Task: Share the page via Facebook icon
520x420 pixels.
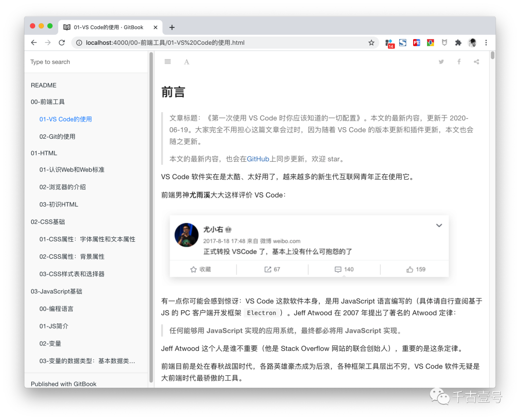Action: click(459, 62)
